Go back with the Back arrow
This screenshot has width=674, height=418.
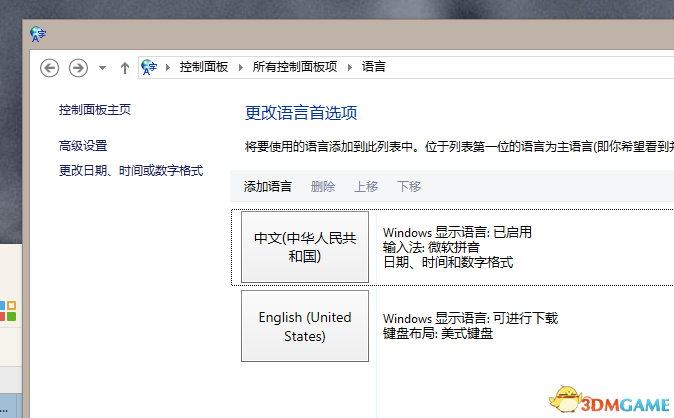point(49,68)
